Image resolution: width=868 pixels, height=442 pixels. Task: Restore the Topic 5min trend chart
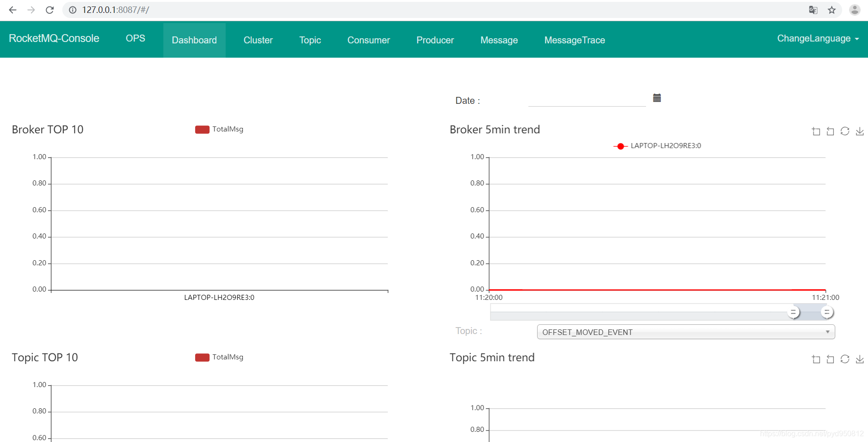coord(845,359)
